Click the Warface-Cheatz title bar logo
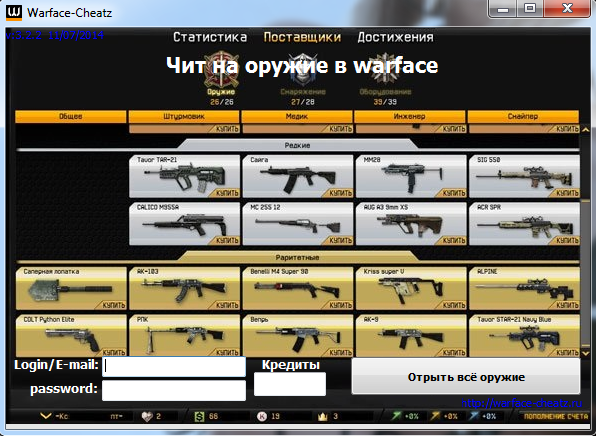Viewport: 596px width, 436px height. 14,12
